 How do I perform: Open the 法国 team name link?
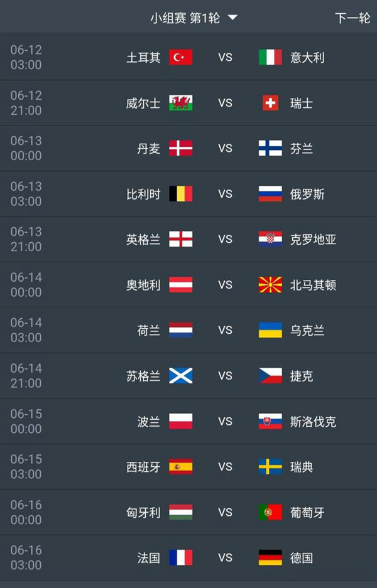click(x=149, y=558)
